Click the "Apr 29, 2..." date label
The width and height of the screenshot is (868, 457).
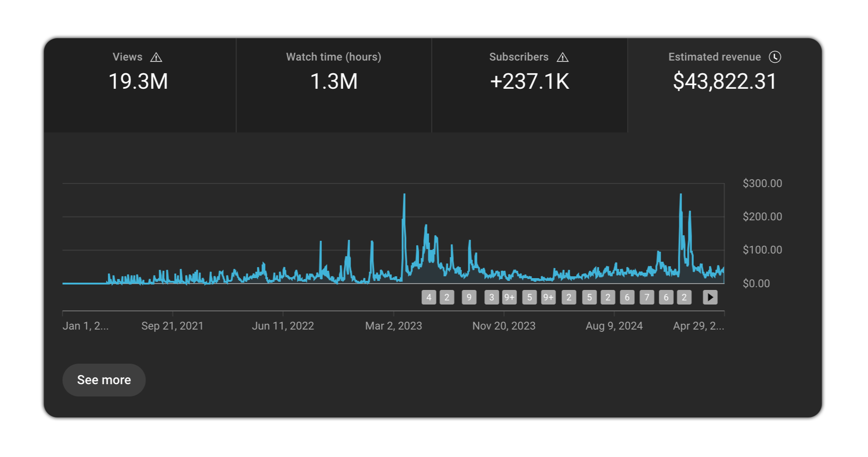(x=699, y=326)
